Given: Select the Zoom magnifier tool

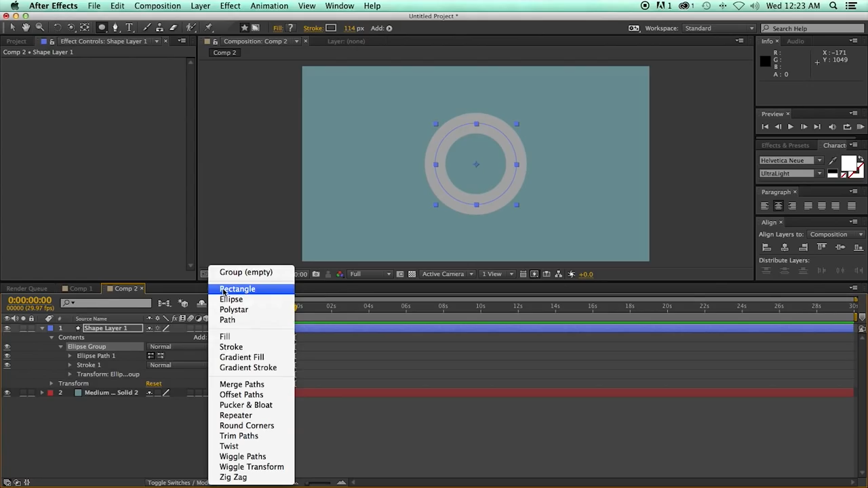Looking at the screenshot, I should [39, 28].
